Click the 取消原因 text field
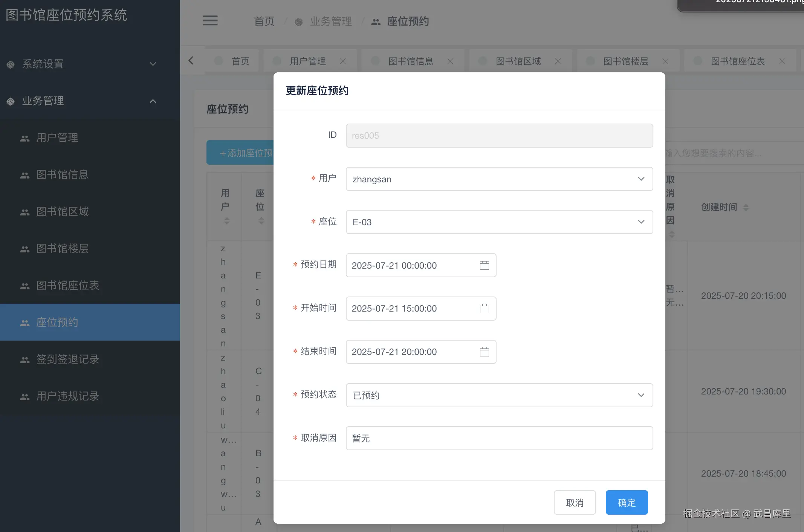Viewport: 804px width, 532px height. [499, 438]
